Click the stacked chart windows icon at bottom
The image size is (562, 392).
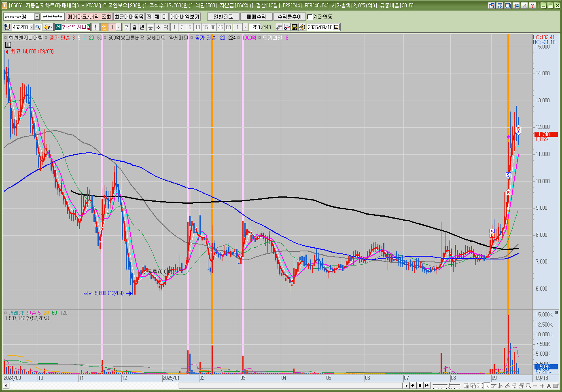tap(521, 386)
